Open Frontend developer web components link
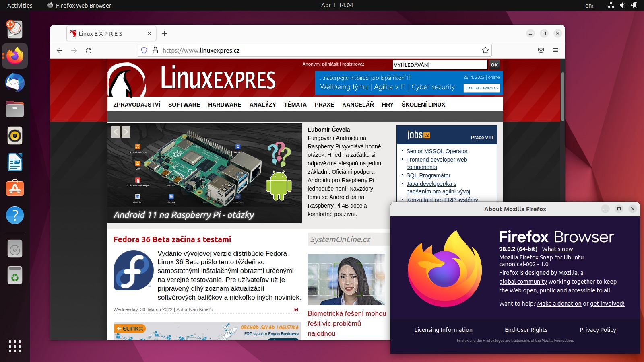The image size is (644, 362). tap(437, 163)
